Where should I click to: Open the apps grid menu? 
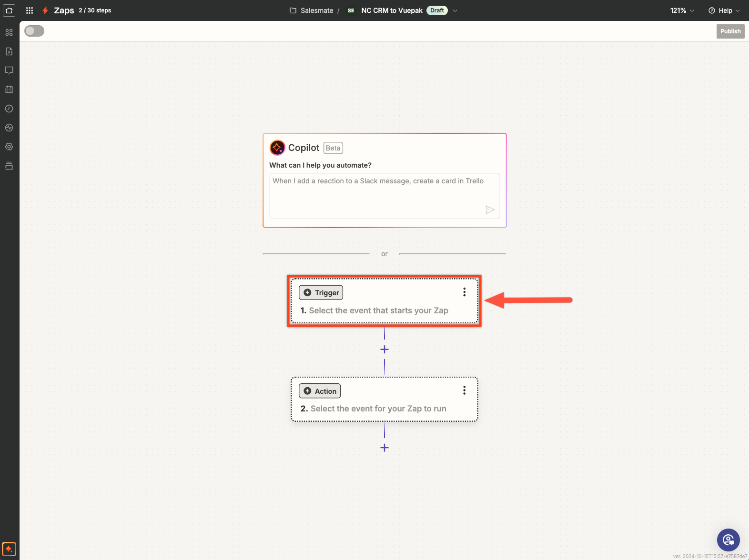tap(30, 10)
